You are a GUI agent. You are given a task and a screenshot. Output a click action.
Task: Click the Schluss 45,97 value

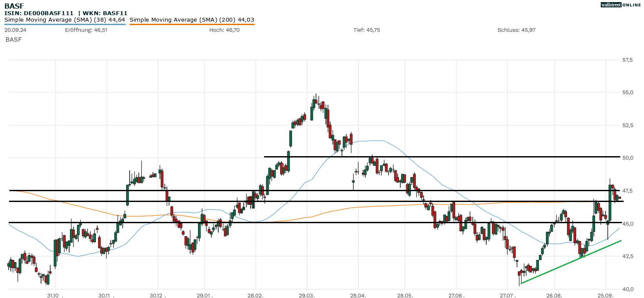(x=516, y=30)
